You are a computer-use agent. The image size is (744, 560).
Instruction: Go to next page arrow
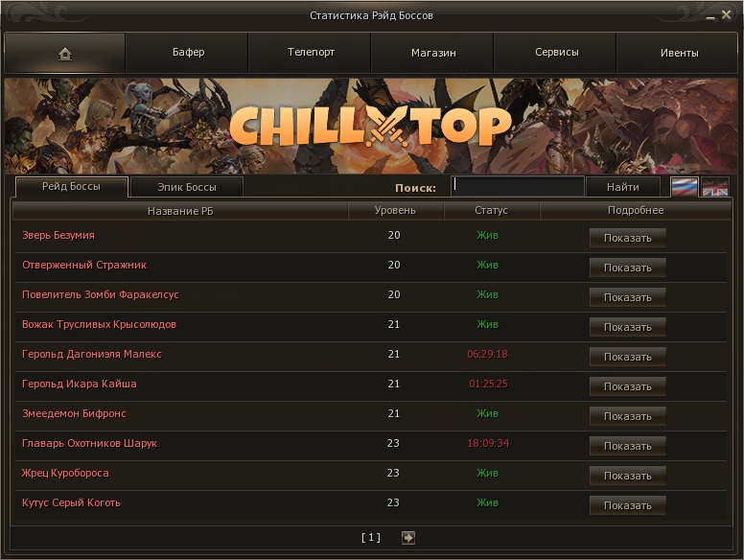(408, 538)
